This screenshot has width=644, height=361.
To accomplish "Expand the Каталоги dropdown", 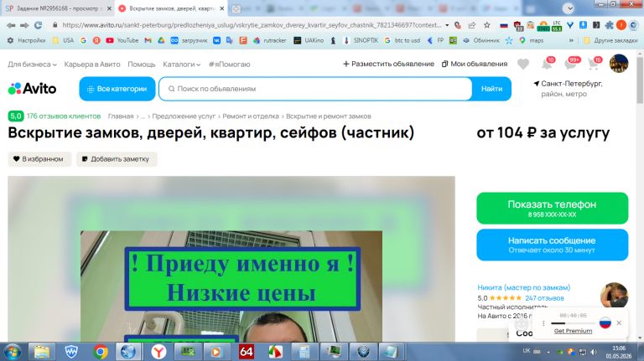I will coord(181,64).
